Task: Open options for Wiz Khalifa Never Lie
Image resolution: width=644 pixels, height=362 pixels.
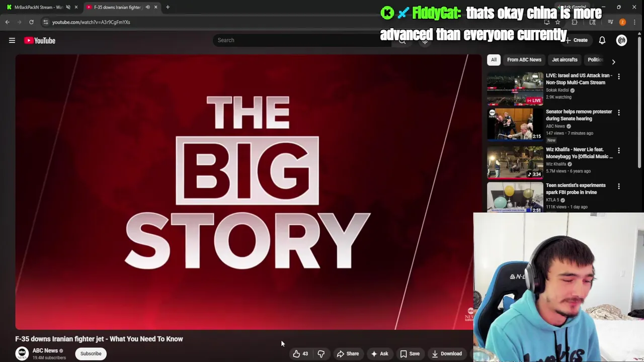Action: coord(619,151)
